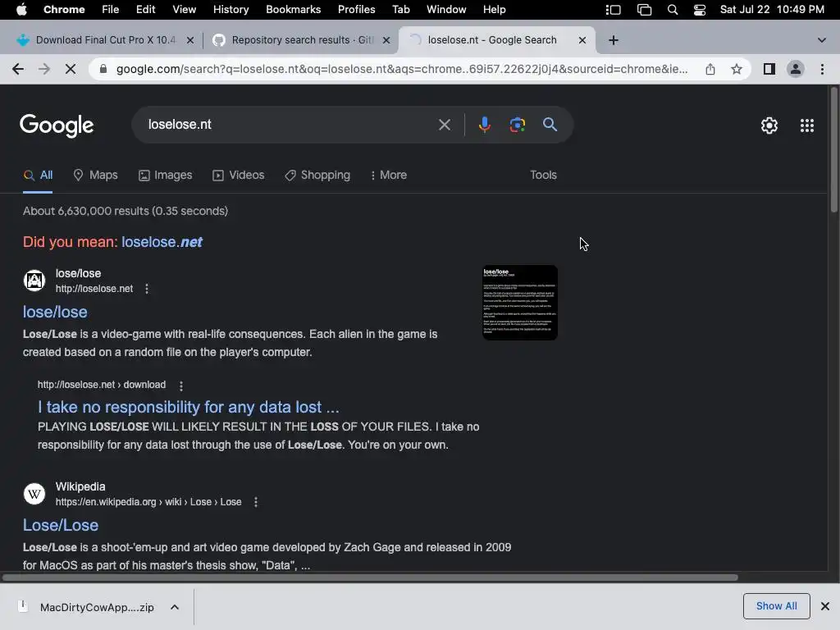Click the magnifier search button
This screenshot has height=630, width=840.
[550, 125]
